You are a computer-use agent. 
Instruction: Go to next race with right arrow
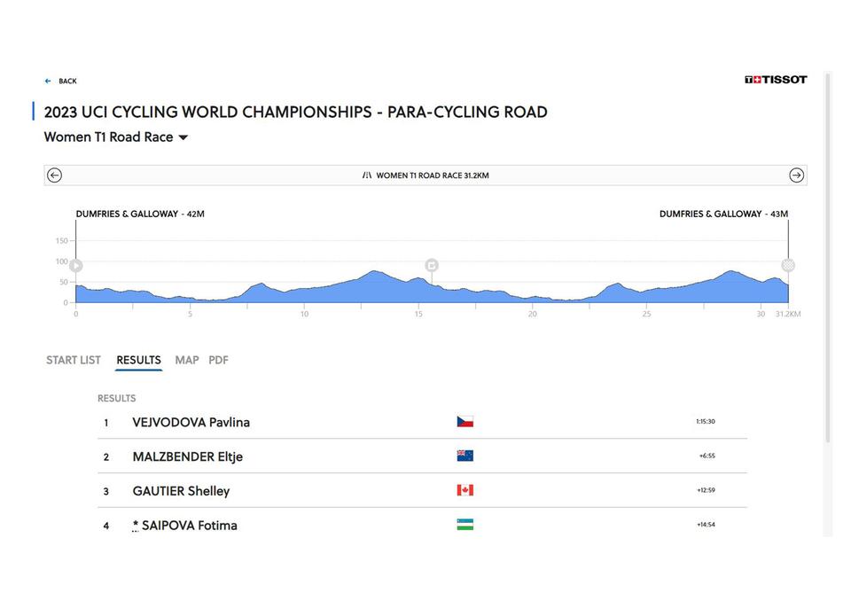click(x=796, y=175)
